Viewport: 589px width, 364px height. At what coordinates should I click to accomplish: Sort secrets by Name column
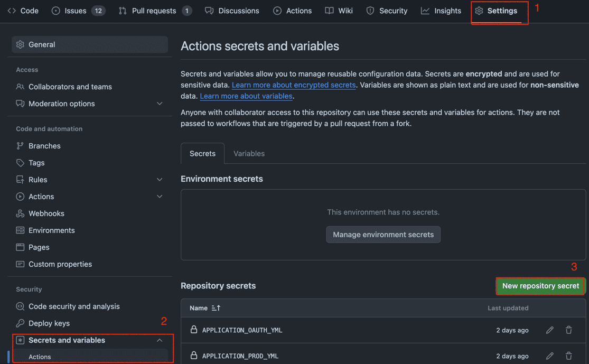click(x=205, y=308)
